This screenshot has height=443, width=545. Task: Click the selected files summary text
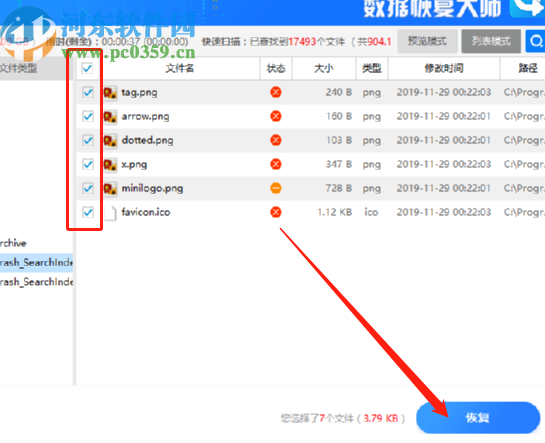pos(343,418)
